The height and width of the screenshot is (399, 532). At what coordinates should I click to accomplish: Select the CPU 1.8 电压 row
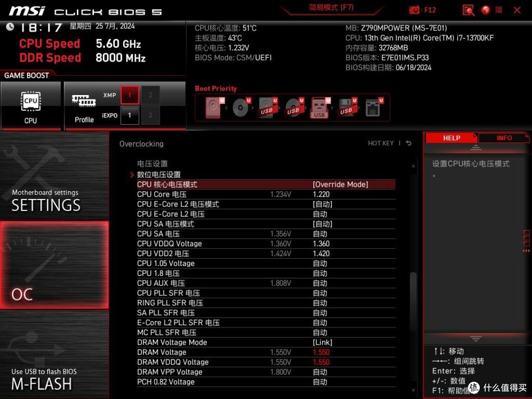(266, 273)
